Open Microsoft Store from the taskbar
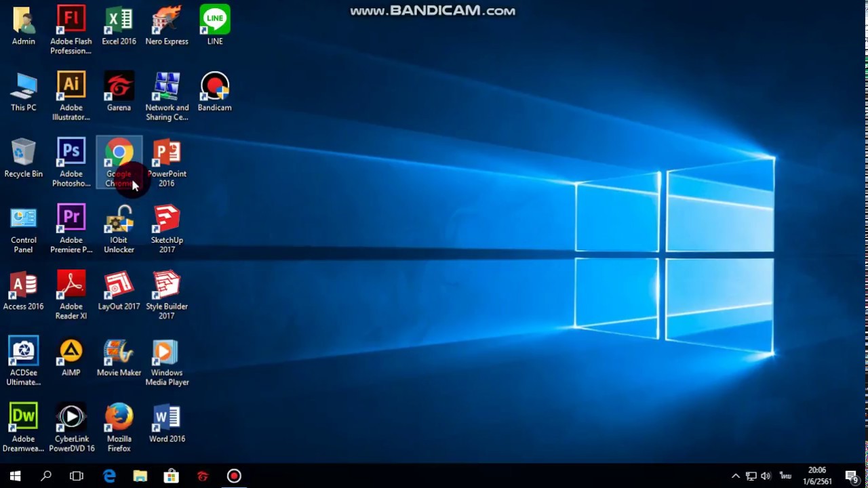This screenshot has height=488, width=868. pos(172,476)
